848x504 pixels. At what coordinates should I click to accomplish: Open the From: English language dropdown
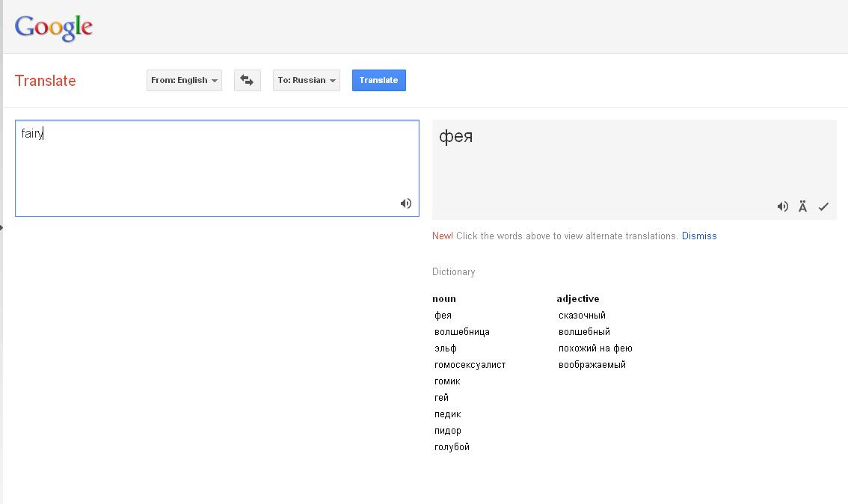tap(184, 80)
